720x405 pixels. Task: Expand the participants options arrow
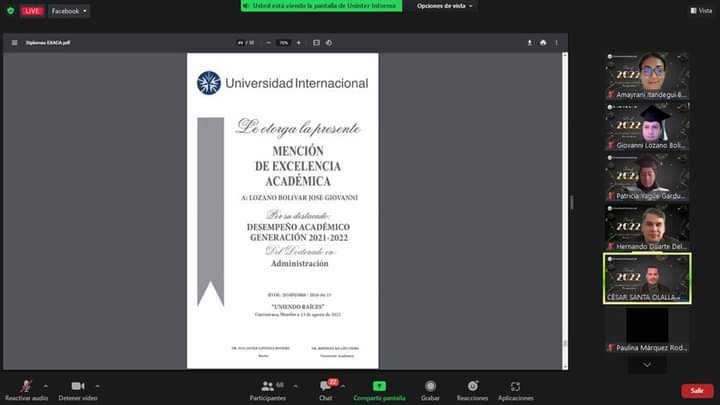click(295, 386)
